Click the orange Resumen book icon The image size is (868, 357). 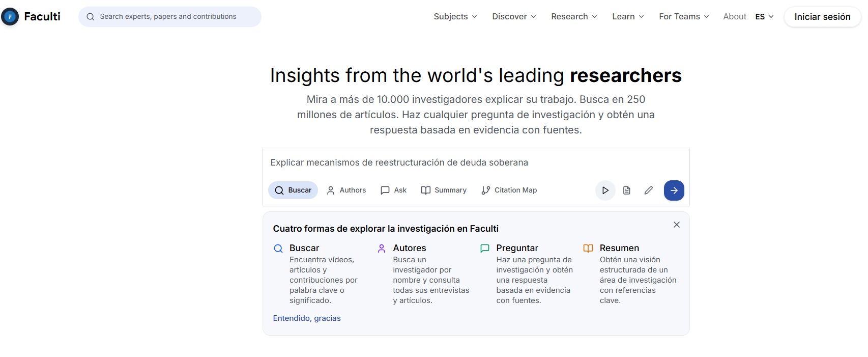click(588, 249)
